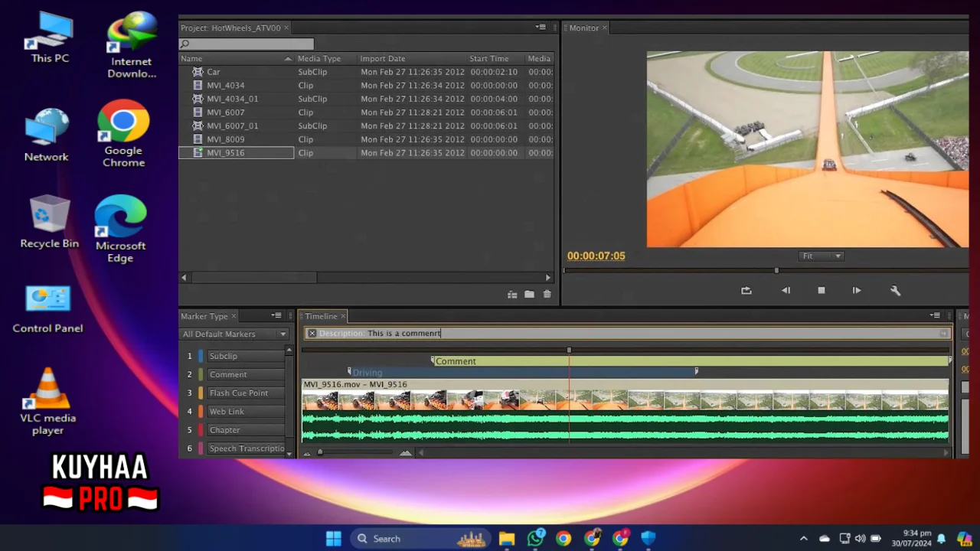Viewport: 980px width, 551px height.
Task: Sort by Start Time column header
Action: tap(489, 59)
